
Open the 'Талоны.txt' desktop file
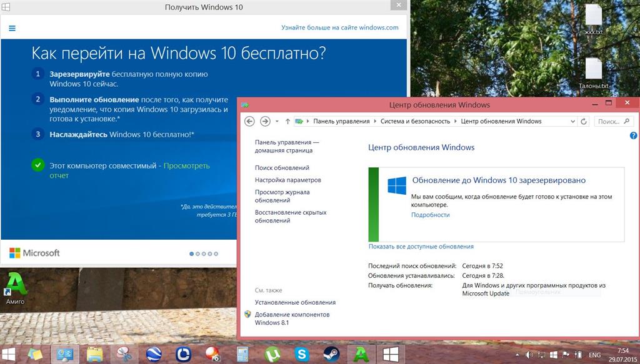(x=594, y=74)
